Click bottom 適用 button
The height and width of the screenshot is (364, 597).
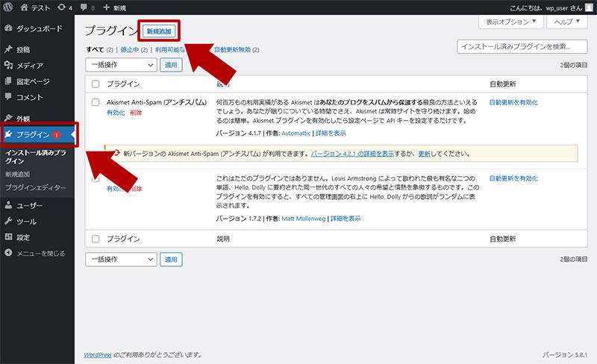(x=171, y=260)
